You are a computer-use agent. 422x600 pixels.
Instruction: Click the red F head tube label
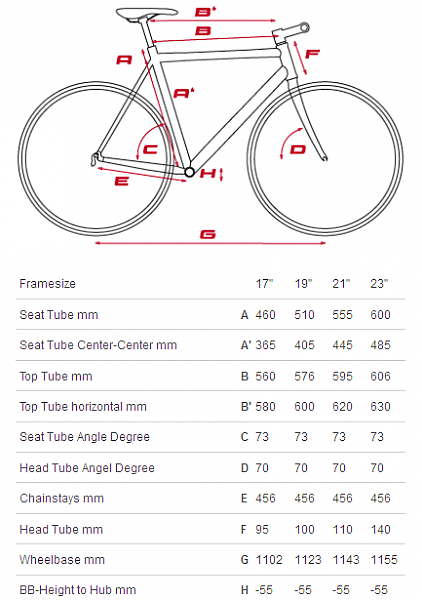[x=312, y=54]
